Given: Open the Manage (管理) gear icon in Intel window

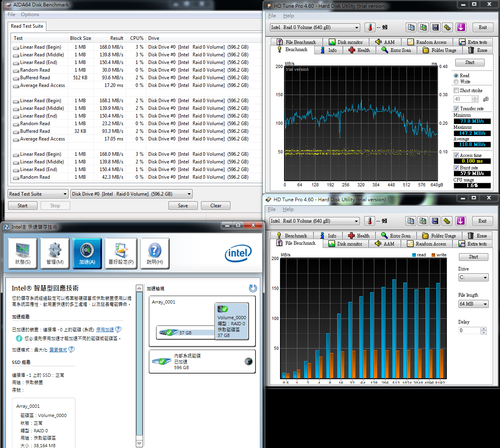Looking at the screenshot, I should click(x=55, y=253).
